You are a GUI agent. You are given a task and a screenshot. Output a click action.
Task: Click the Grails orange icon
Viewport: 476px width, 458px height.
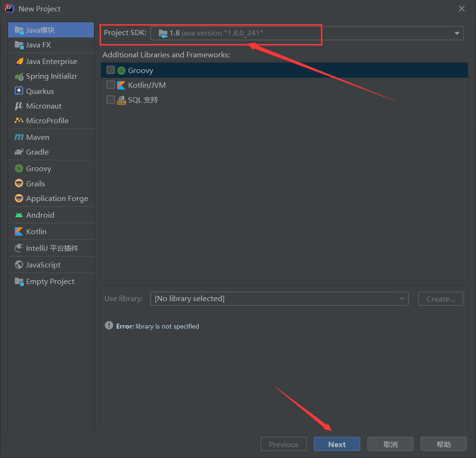click(19, 183)
